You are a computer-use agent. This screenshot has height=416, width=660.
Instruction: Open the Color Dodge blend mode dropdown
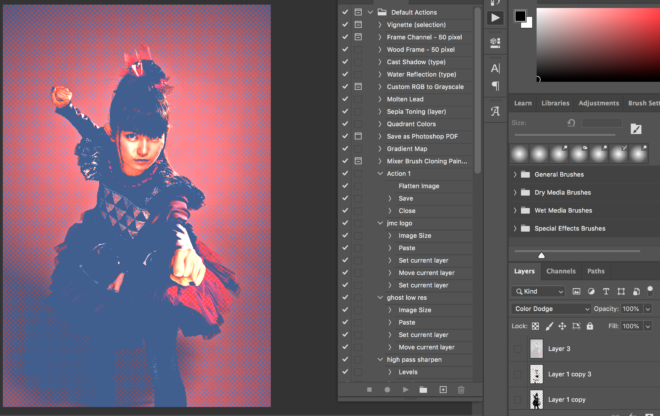click(551, 309)
